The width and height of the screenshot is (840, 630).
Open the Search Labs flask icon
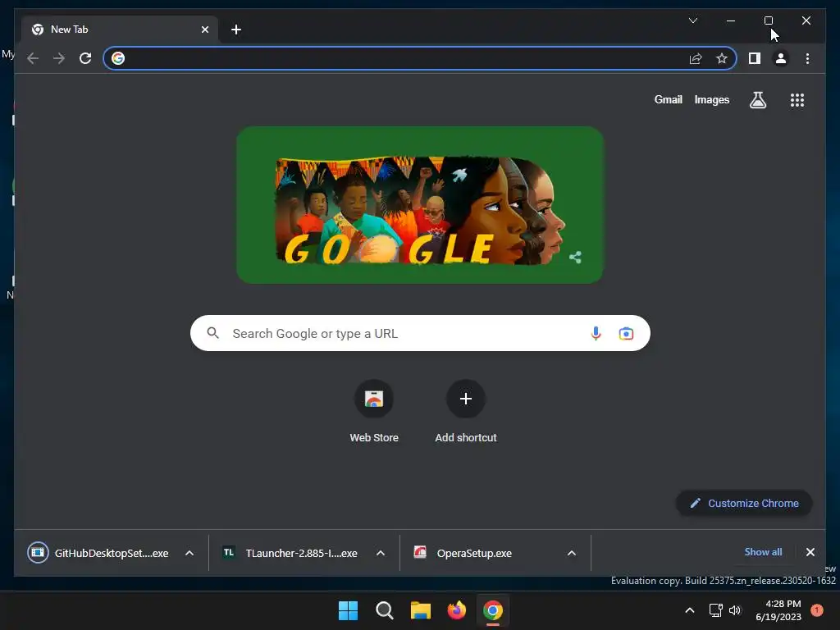coord(757,99)
